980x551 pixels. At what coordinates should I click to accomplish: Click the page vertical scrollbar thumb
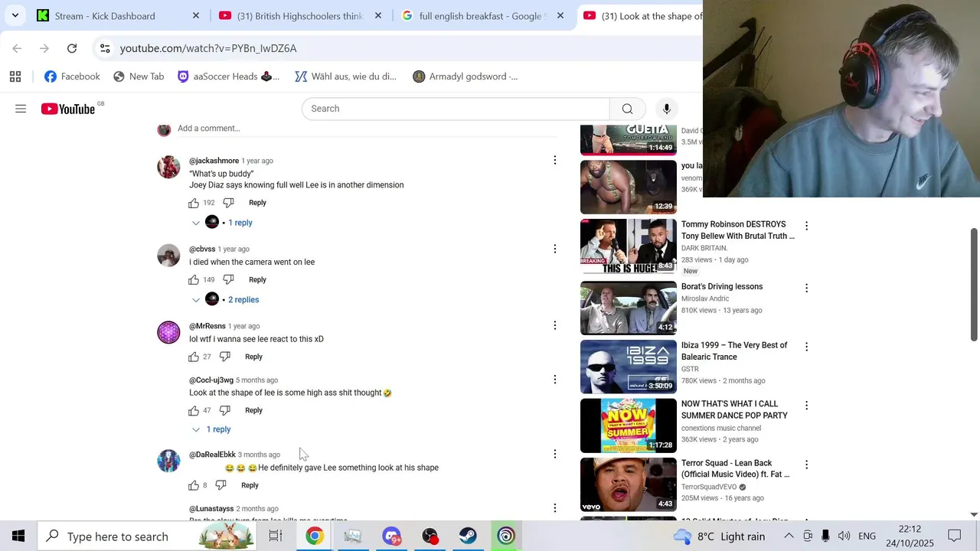974,284
